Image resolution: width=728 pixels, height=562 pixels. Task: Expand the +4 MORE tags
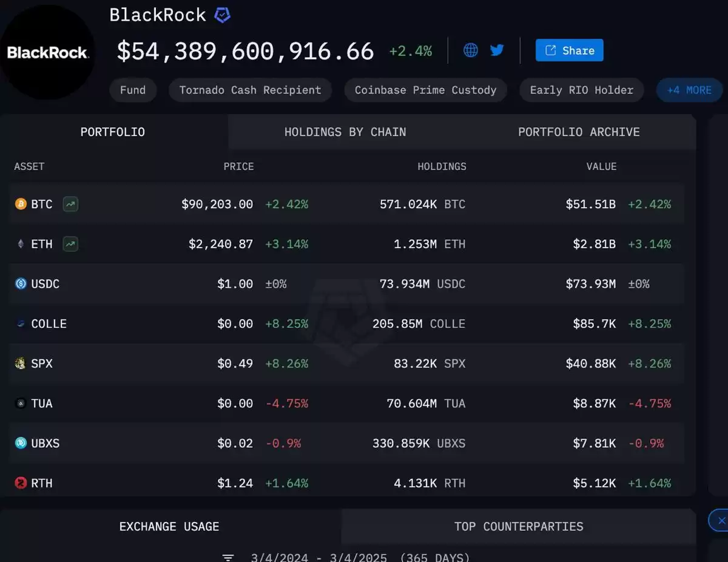tap(689, 90)
